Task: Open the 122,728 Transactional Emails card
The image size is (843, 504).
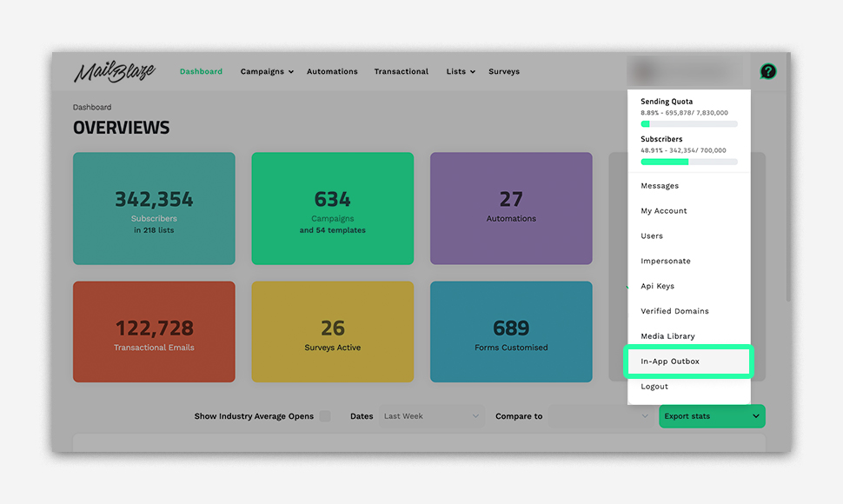Action: pyautogui.click(x=154, y=332)
